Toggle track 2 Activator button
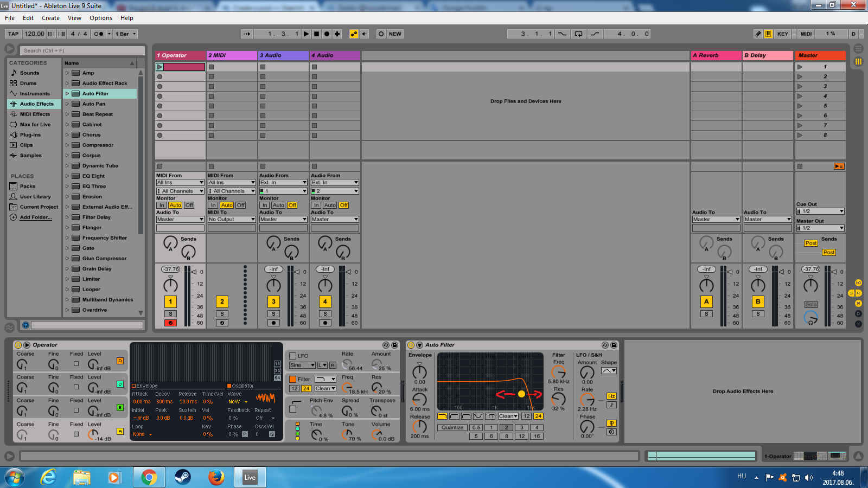 [x=222, y=301]
